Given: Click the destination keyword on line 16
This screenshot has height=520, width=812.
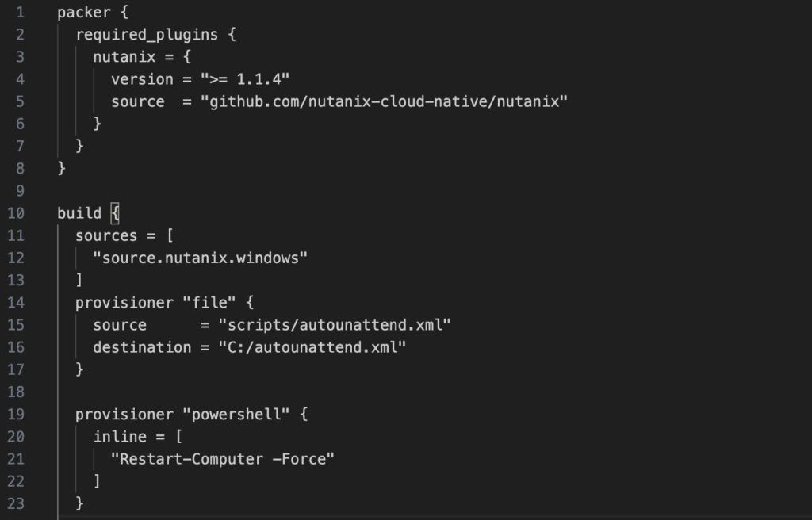Looking at the screenshot, I should click(142, 347).
